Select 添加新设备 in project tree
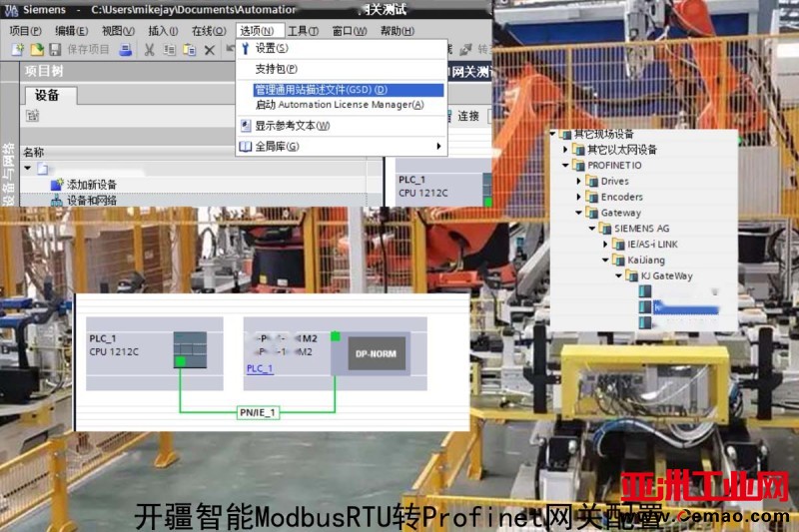 pyautogui.click(x=92, y=185)
